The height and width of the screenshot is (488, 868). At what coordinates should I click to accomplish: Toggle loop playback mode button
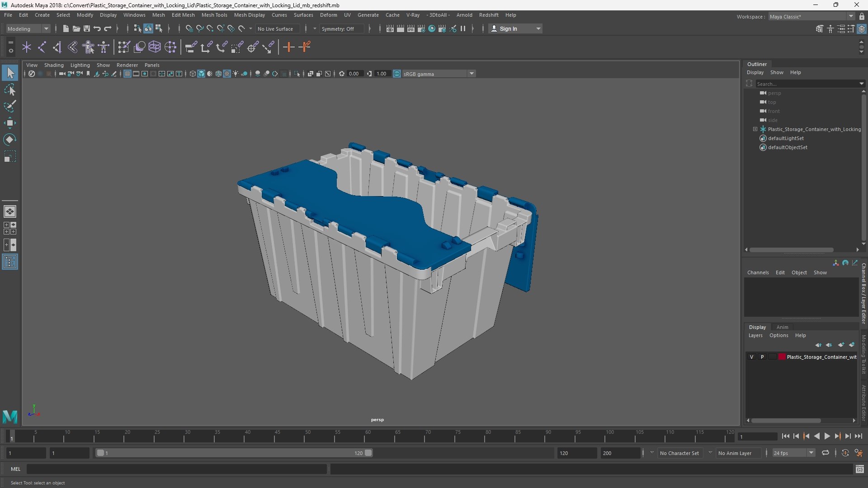(x=826, y=453)
